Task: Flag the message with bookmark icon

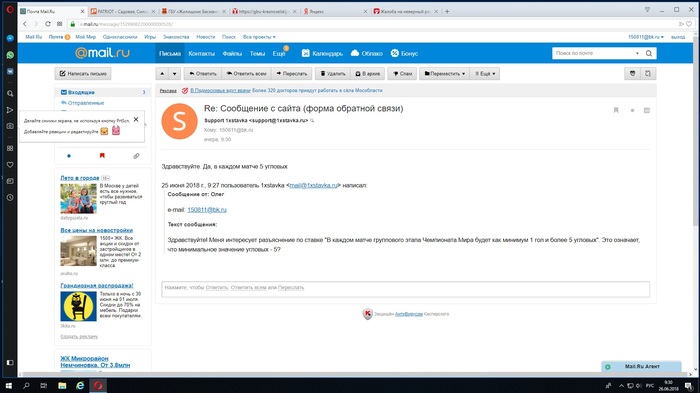Action: click(x=616, y=110)
